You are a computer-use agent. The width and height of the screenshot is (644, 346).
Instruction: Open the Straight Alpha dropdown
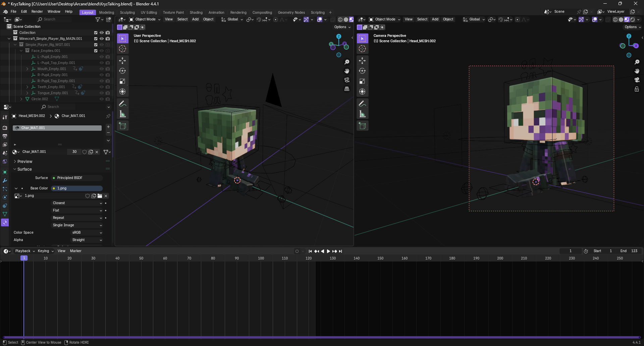click(87, 240)
